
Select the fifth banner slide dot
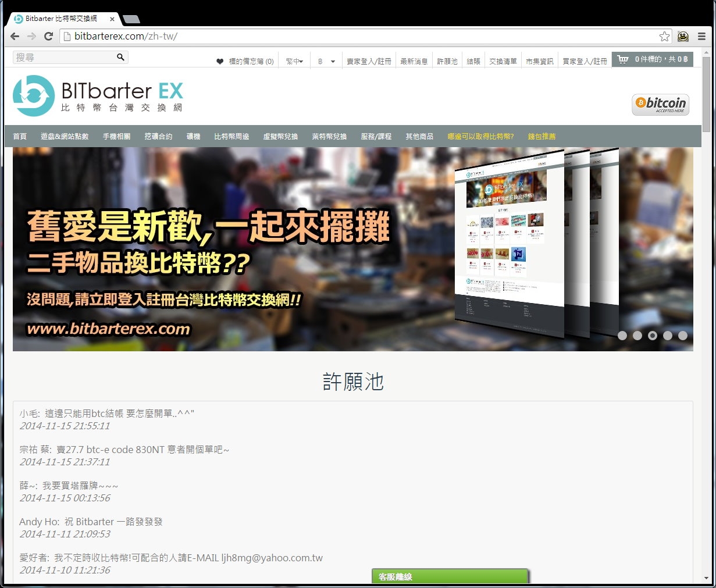point(683,336)
